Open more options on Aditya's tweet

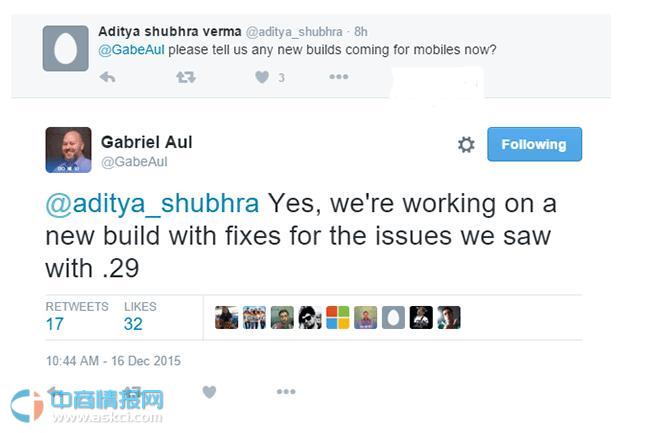(339, 77)
